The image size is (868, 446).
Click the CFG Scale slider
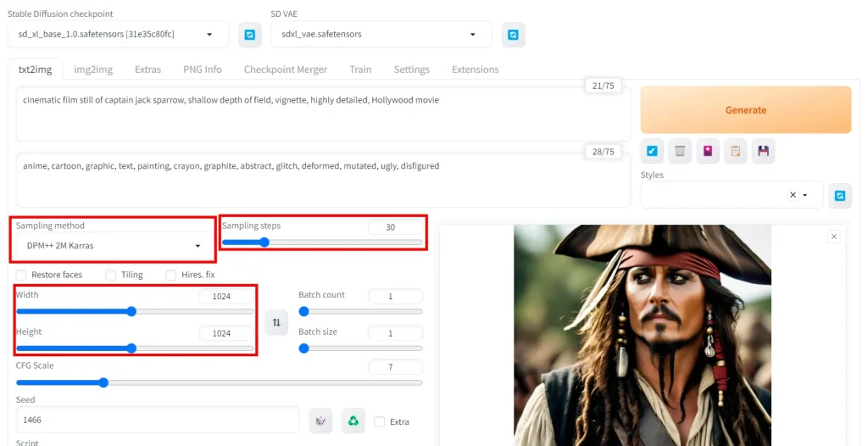click(219, 382)
